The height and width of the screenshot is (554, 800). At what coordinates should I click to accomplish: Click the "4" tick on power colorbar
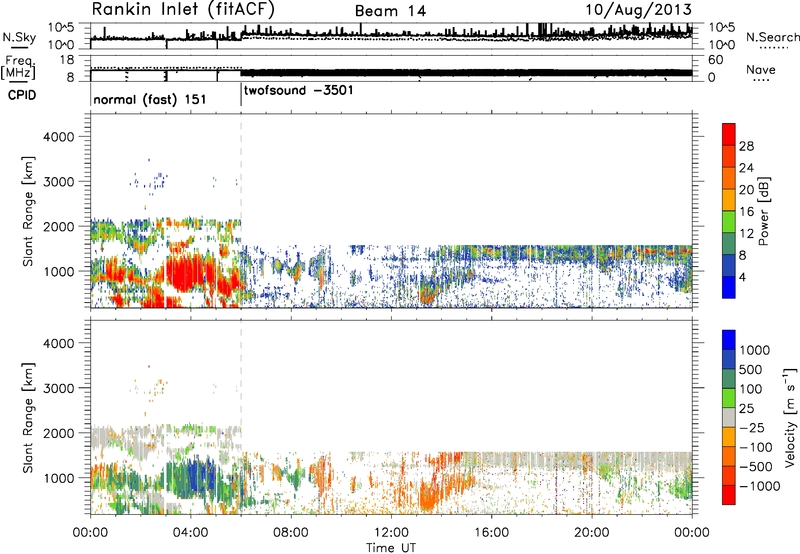(742, 278)
